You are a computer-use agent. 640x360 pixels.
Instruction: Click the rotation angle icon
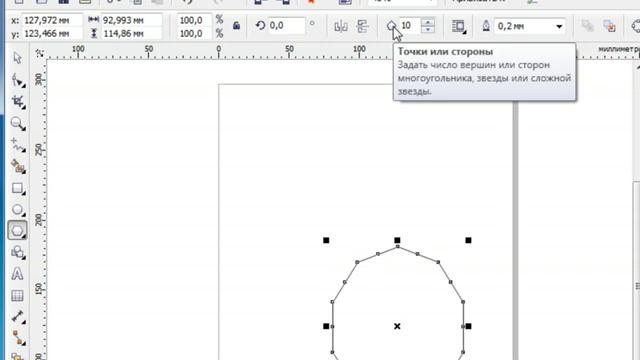260,26
